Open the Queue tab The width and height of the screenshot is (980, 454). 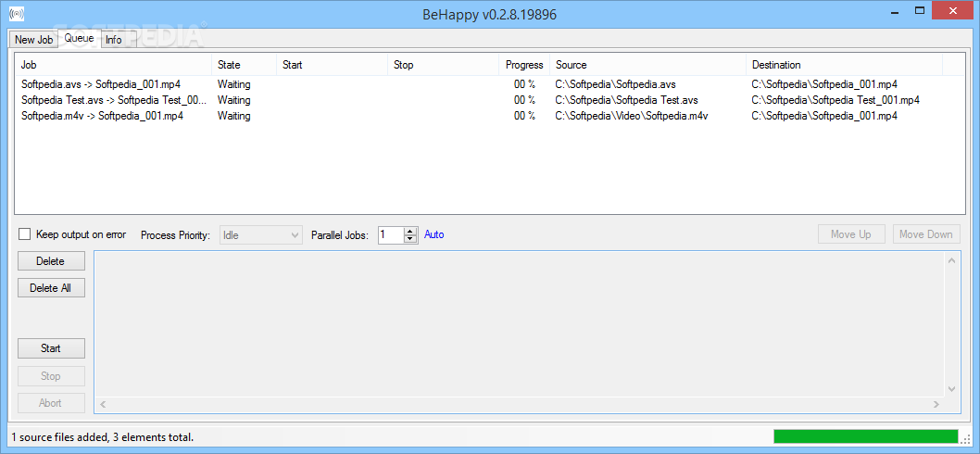coord(80,38)
